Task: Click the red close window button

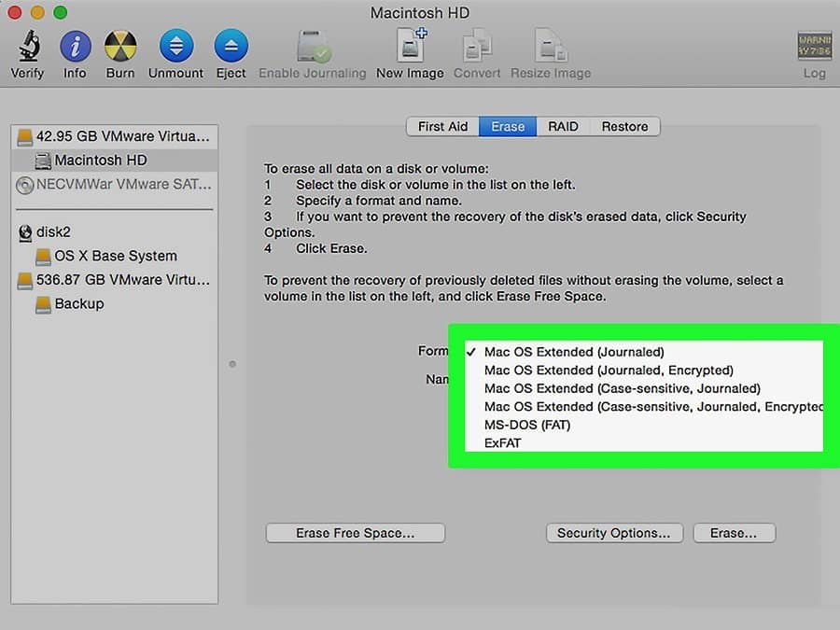Action: coord(14,12)
